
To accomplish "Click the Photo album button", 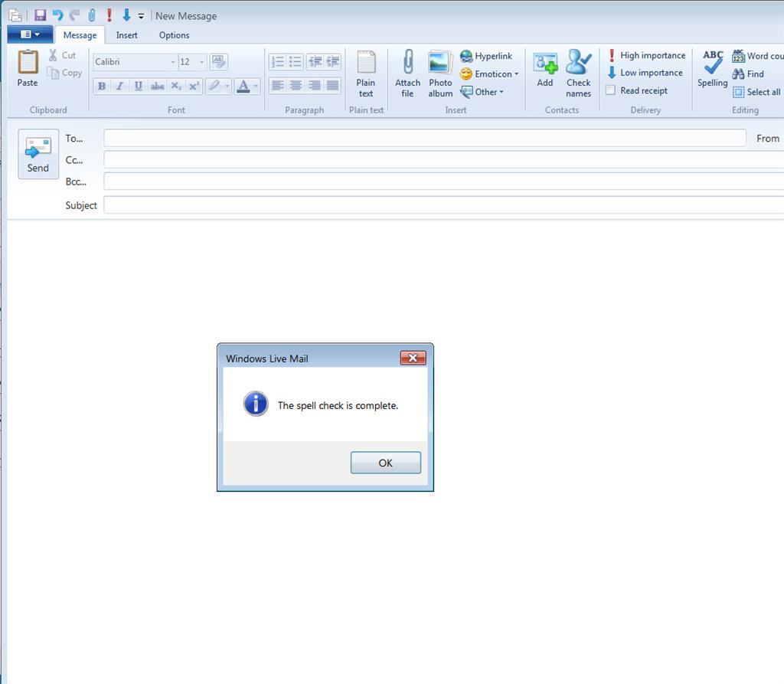I will click(x=440, y=74).
